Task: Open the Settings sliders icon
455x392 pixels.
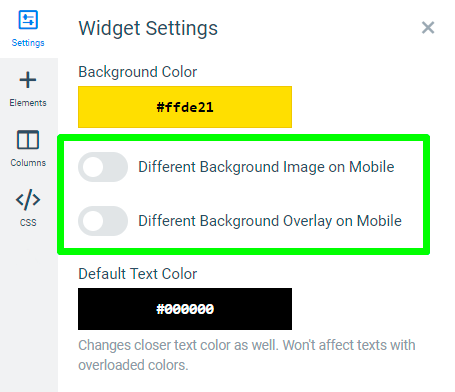Action: click(28, 20)
